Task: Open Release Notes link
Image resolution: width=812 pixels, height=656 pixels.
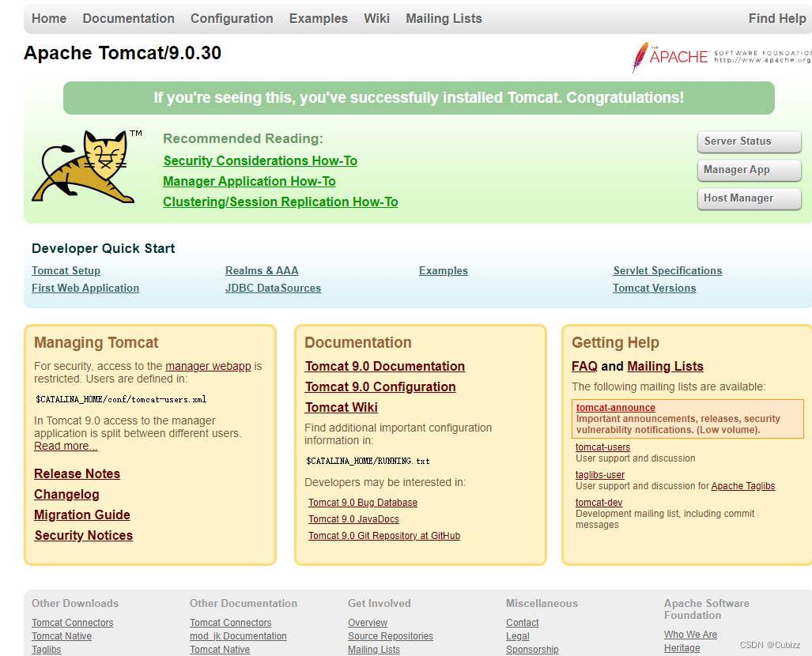Action: point(77,473)
